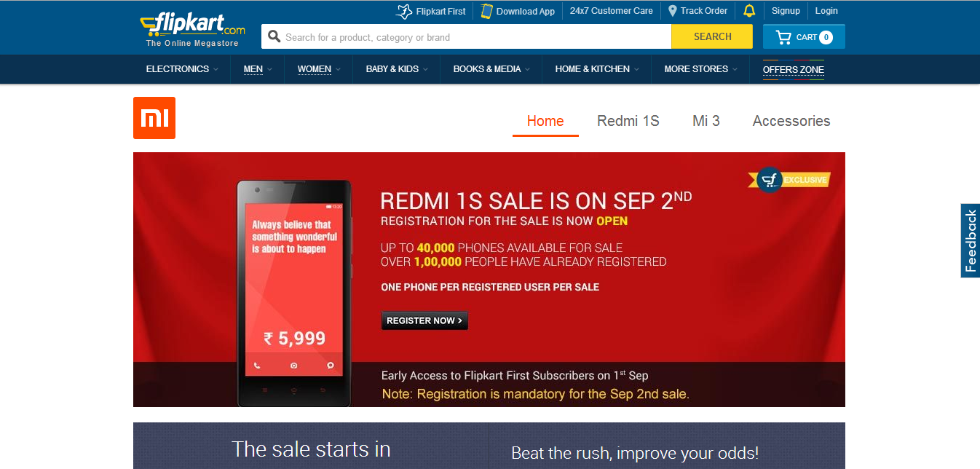Click the Download App phone icon
The image size is (980, 469).
tap(486, 12)
